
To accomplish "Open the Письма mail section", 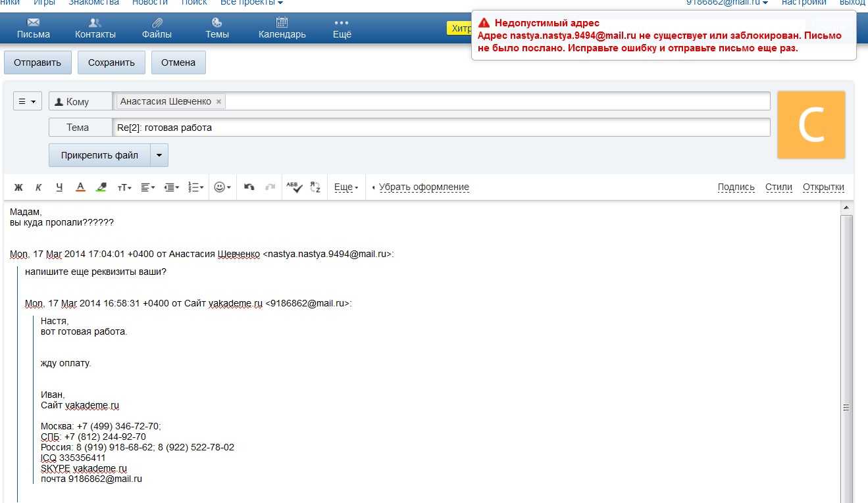I will tap(34, 28).
